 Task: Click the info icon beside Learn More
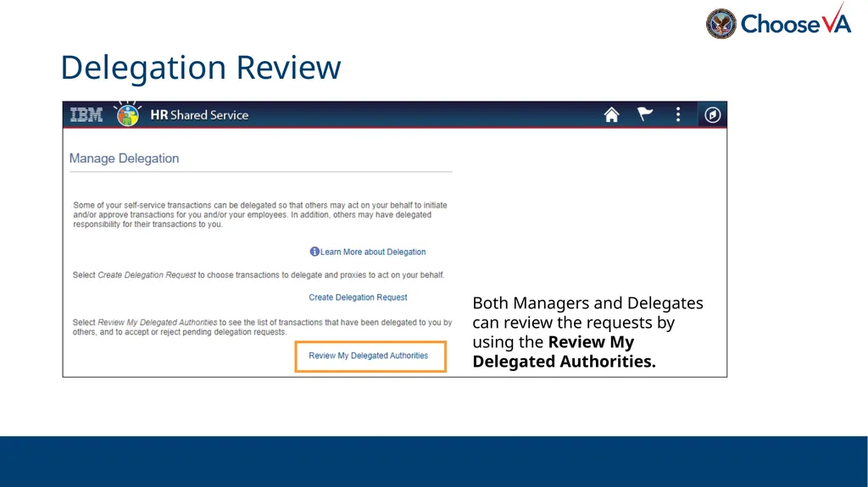[x=314, y=252]
